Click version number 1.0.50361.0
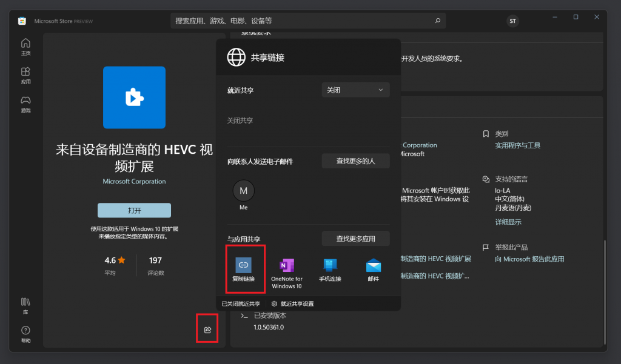This screenshot has height=364, width=621. click(x=269, y=327)
